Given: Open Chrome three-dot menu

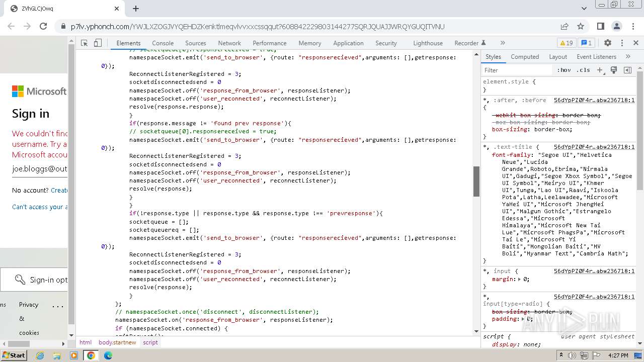Looking at the screenshot, I should pos(632,26).
